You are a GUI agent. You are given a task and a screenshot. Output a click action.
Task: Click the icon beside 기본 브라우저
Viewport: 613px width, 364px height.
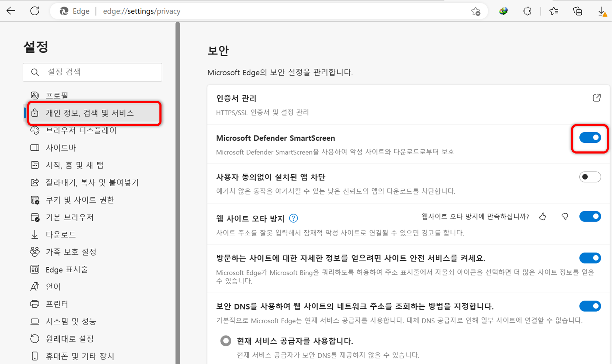[35, 217]
